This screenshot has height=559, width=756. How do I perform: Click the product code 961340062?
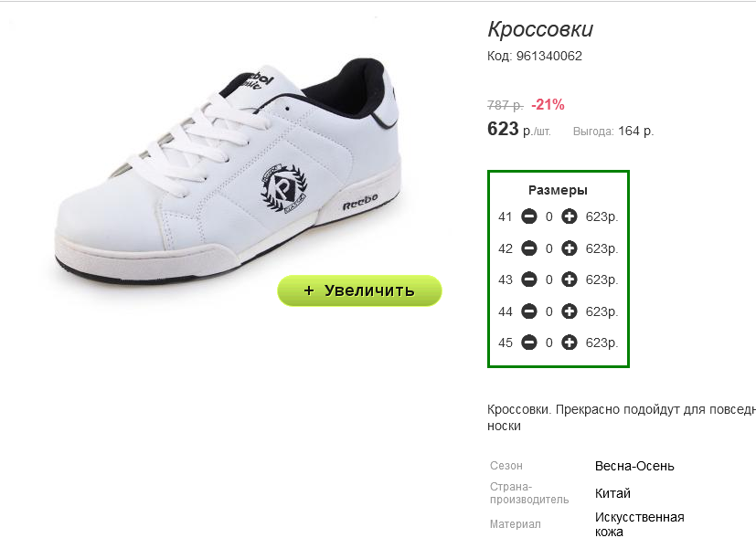click(x=549, y=57)
